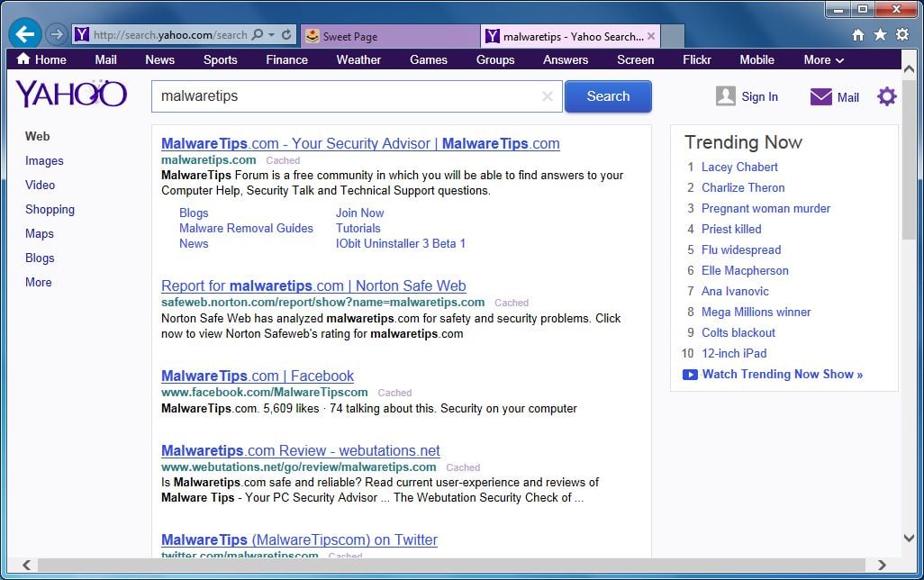Open IObit Uninstaller 3 Beta 1 sublink

pyautogui.click(x=401, y=243)
